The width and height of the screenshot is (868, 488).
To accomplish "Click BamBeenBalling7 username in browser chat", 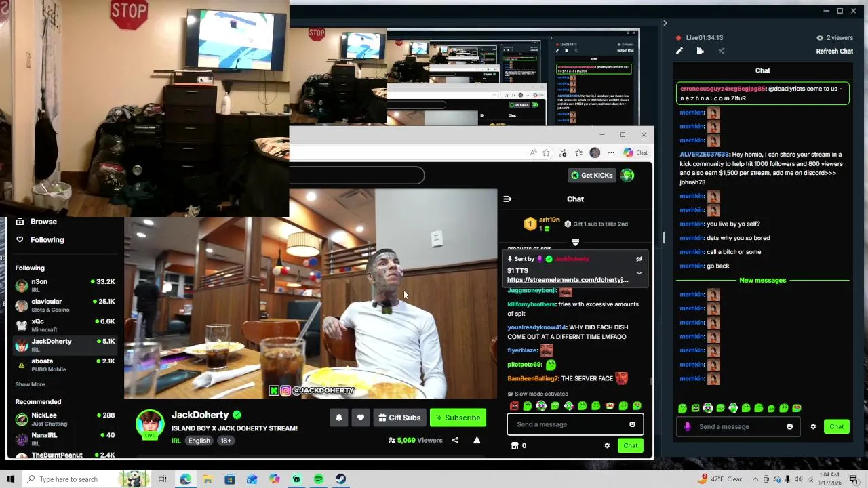I will point(532,378).
